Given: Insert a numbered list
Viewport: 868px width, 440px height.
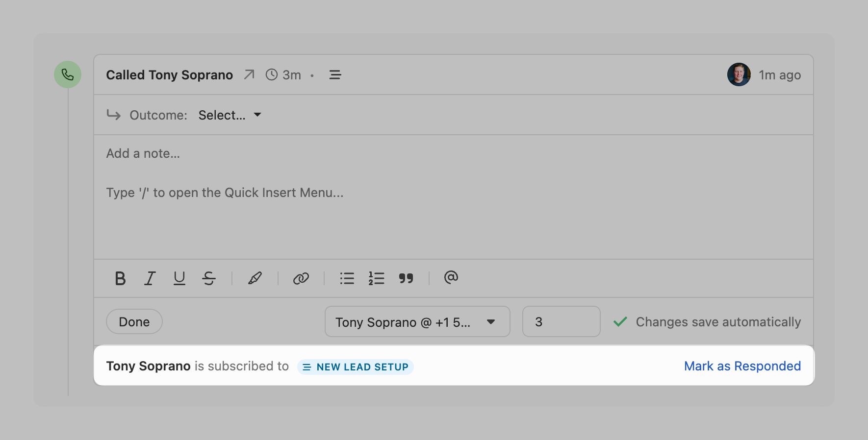Looking at the screenshot, I should (x=377, y=278).
